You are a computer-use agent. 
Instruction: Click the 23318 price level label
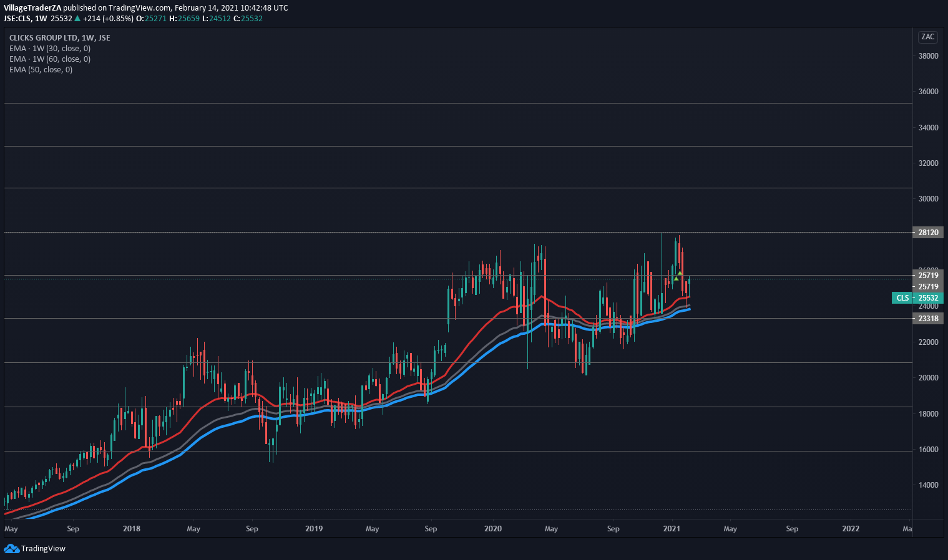click(x=928, y=319)
